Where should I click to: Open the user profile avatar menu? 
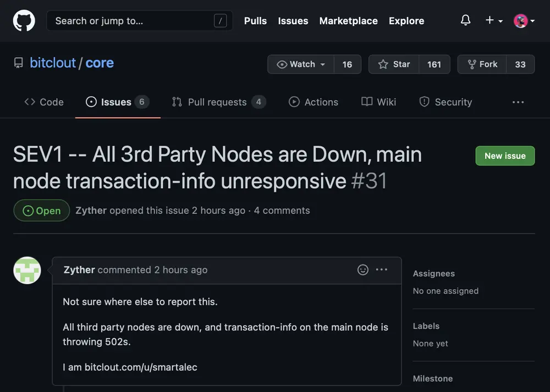click(524, 21)
